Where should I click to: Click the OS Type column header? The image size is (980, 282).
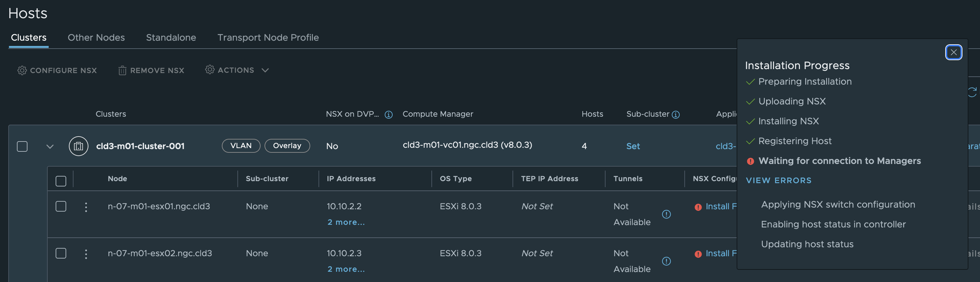click(455, 179)
